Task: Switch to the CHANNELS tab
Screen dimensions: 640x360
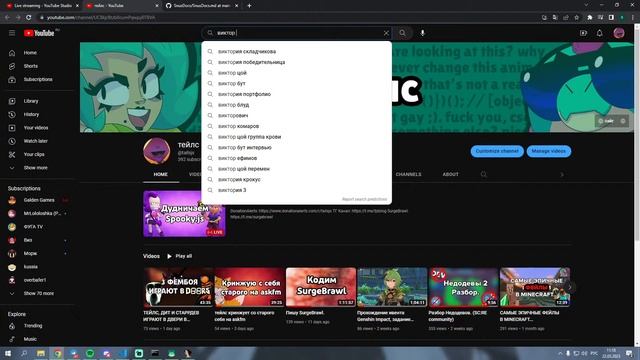Action: (408, 174)
